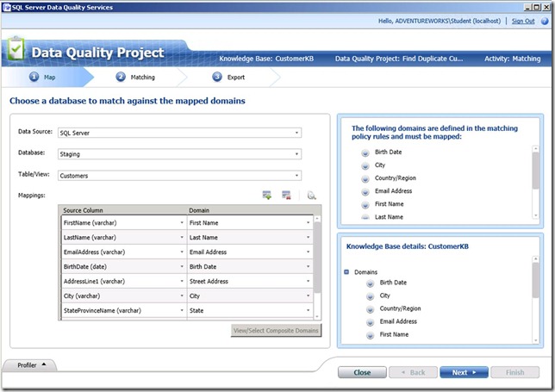The image size is (555, 392).
Task: Click the preview data source icon
Action: tap(311, 196)
